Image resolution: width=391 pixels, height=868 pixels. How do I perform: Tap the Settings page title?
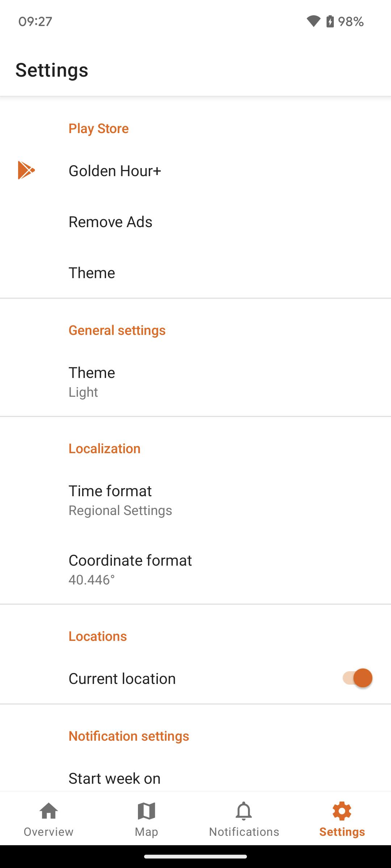[52, 70]
